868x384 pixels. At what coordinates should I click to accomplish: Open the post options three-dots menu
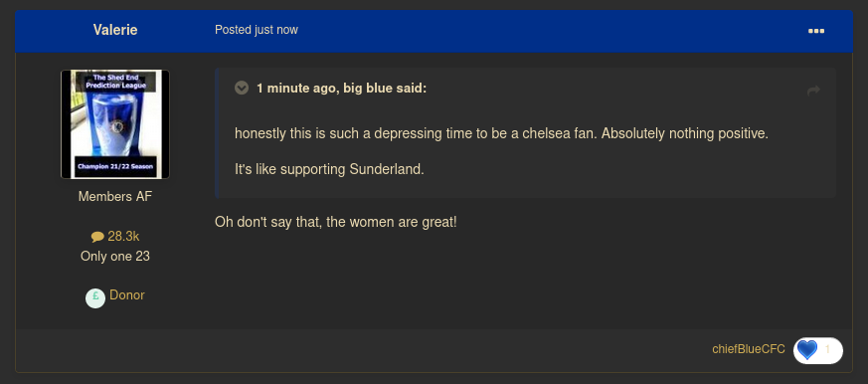pyautogui.click(x=816, y=31)
